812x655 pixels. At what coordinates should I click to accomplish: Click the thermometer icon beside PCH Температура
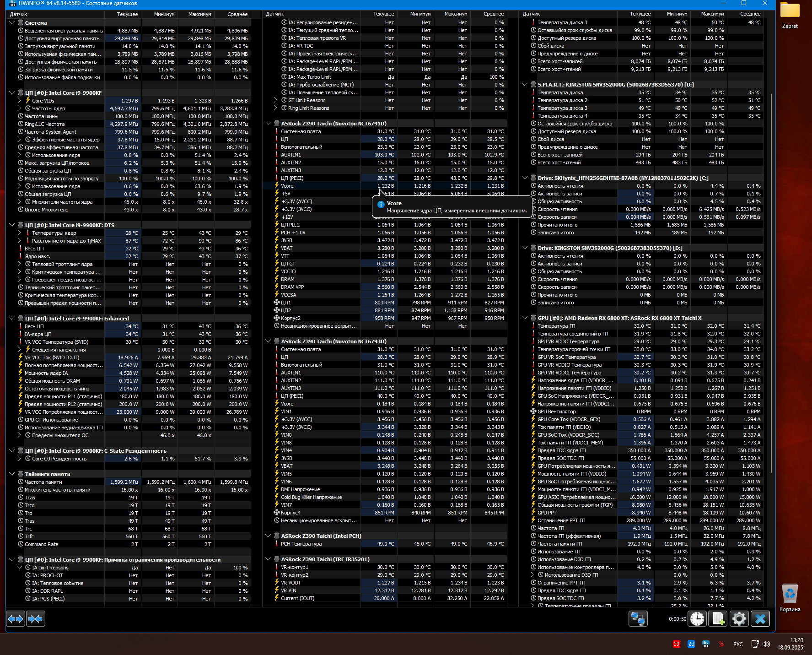pyautogui.click(x=277, y=544)
